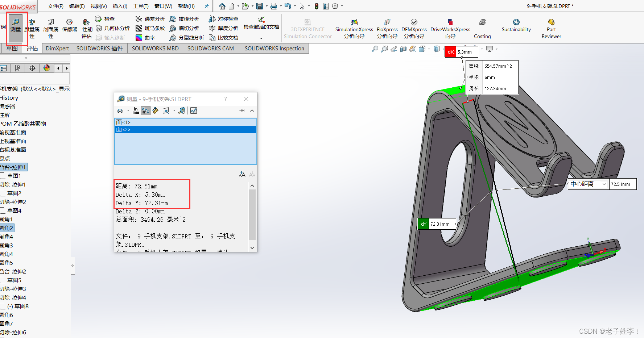The width and height of the screenshot is (644, 338).
Task: Toggle Show XYZ Measurements in Measure dialog
Action: click(145, 110)
